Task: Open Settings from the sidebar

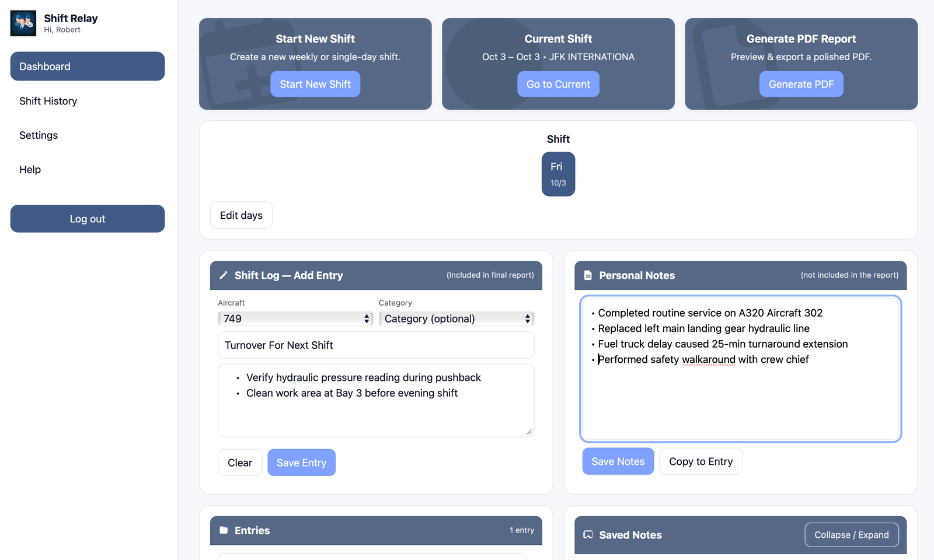Action: coord(38,135)
